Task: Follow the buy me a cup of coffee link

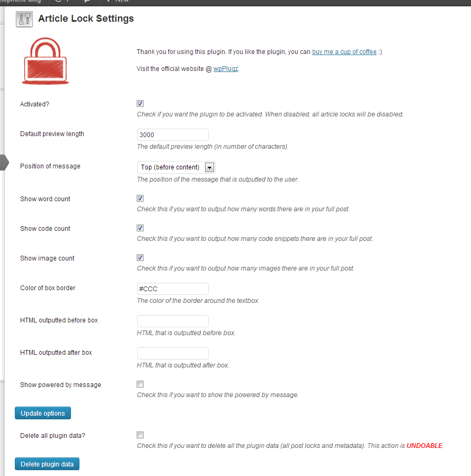Action: [344, 51]
